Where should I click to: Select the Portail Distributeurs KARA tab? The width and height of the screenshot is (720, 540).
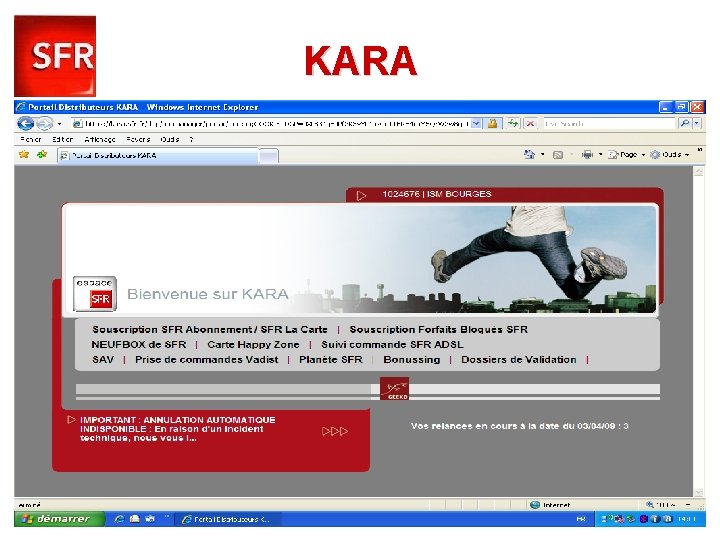(158, 156)
